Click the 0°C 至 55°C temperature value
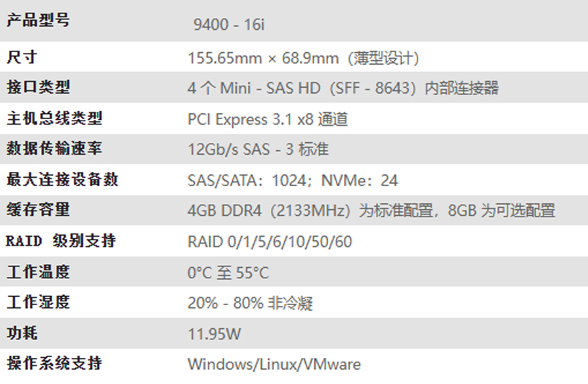This screenshot has width=588, height=384. [x=228, y=272]
